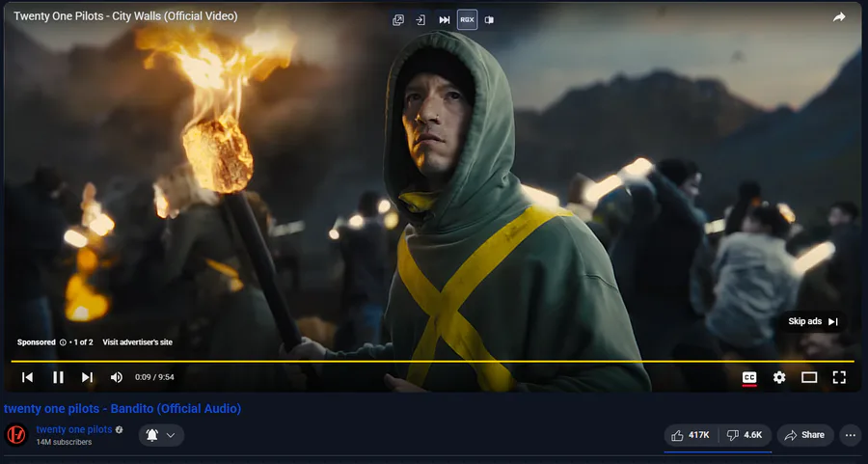868x464 pixels.
Task: Skip to next video in player controls
Action: pyautogui.click(x=87, y=377)
